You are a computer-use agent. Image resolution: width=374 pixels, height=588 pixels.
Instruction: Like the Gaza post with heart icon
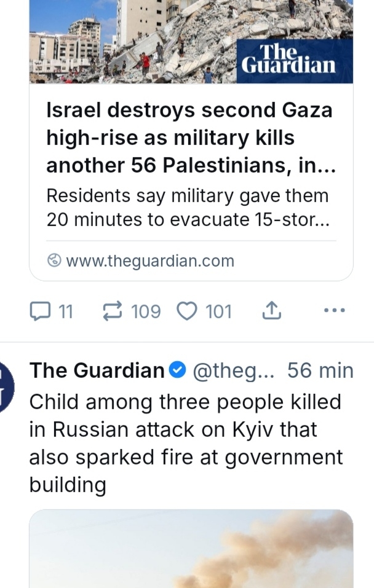tap(186, 312)
